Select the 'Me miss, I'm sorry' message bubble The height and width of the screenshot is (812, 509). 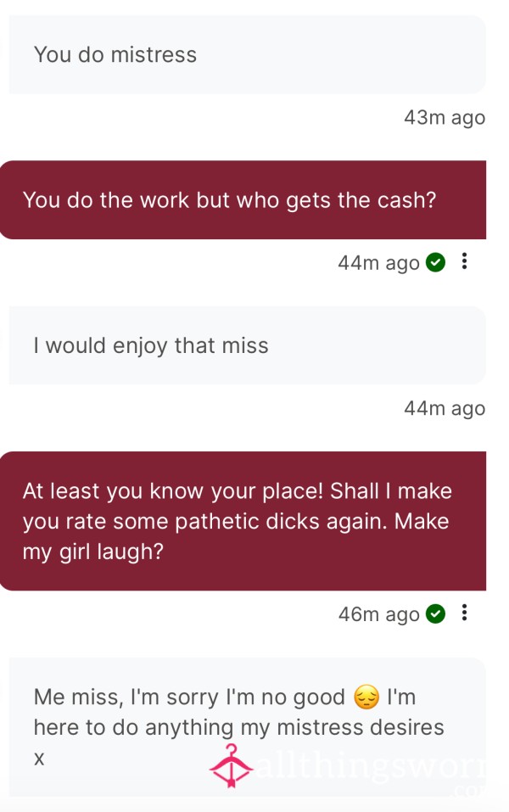(248, 727)
